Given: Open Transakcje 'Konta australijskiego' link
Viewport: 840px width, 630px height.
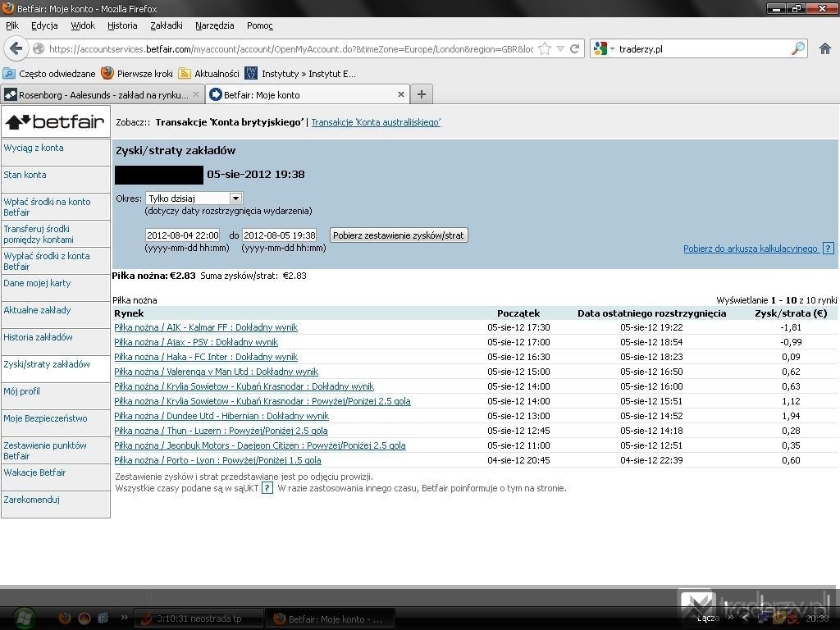Looking at the screenshot, I should click(376, 122).
